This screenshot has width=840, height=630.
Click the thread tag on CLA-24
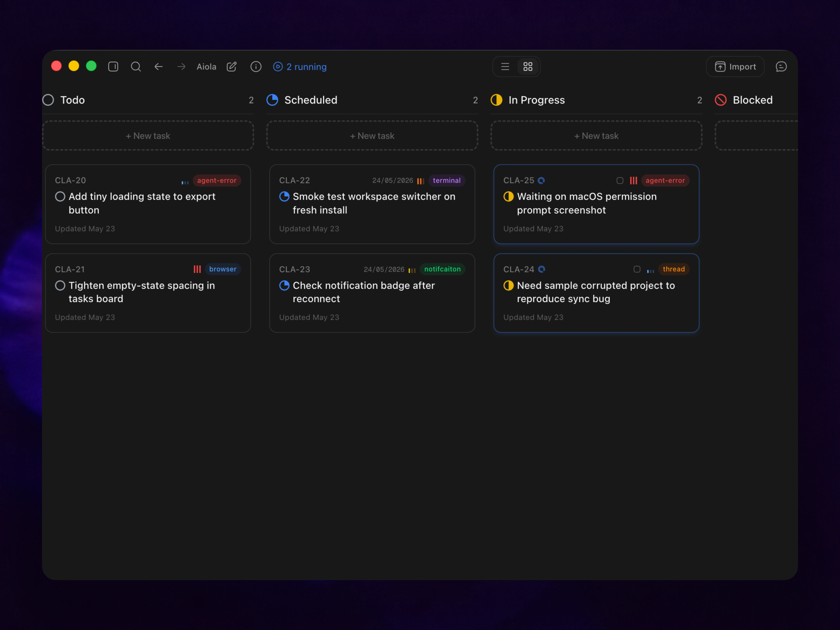pos(674,269)
